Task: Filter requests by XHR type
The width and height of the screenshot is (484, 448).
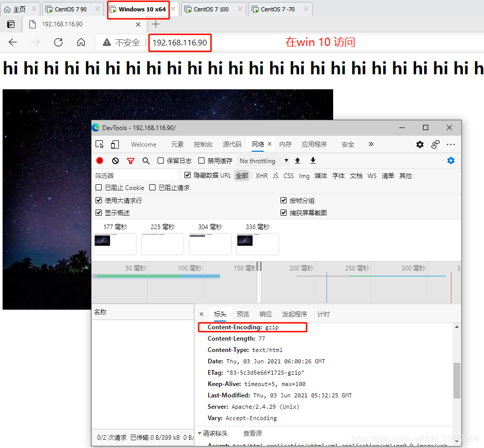Action: pos(261,175)
